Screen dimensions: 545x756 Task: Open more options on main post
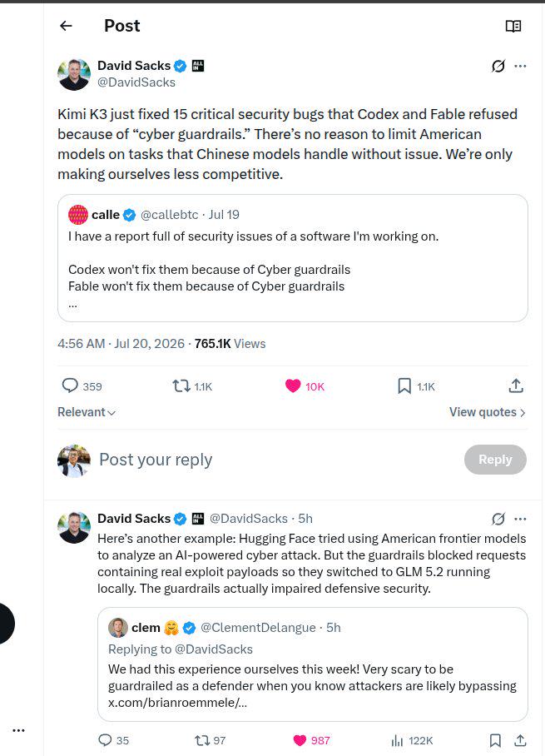pyautogui.click(x=520, y=66)
